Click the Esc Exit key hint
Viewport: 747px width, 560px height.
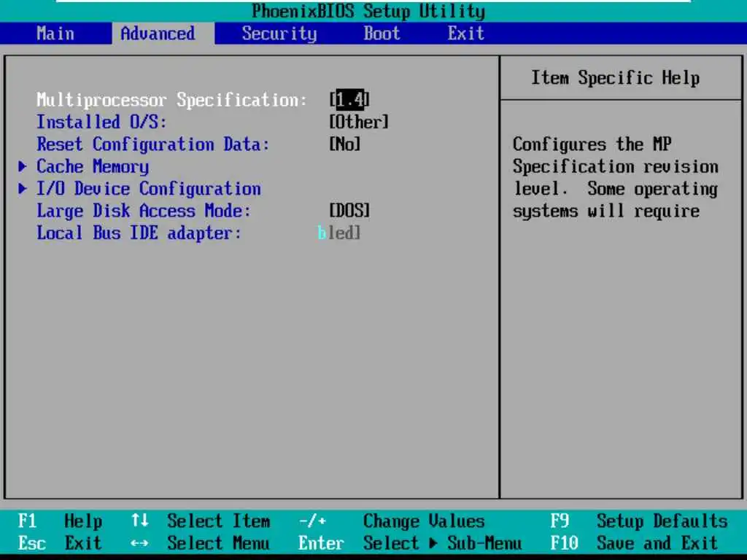tap(60, 542)
